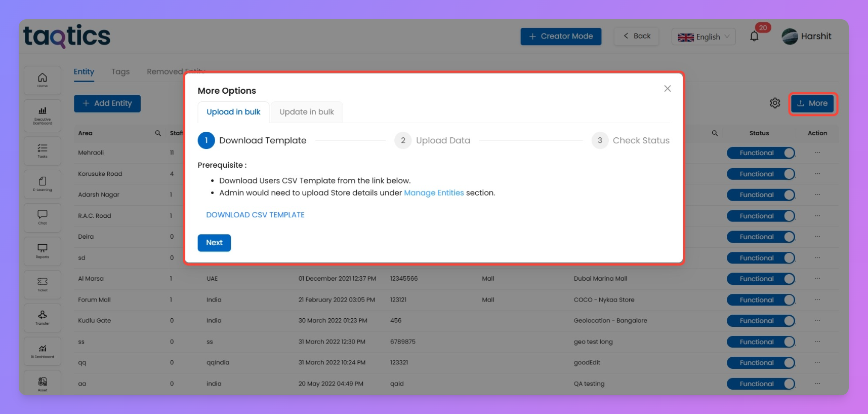Viewport: 868px width, 414px height.
Task: Open action menu for Forum Mall row
Action: click(817, 300)
